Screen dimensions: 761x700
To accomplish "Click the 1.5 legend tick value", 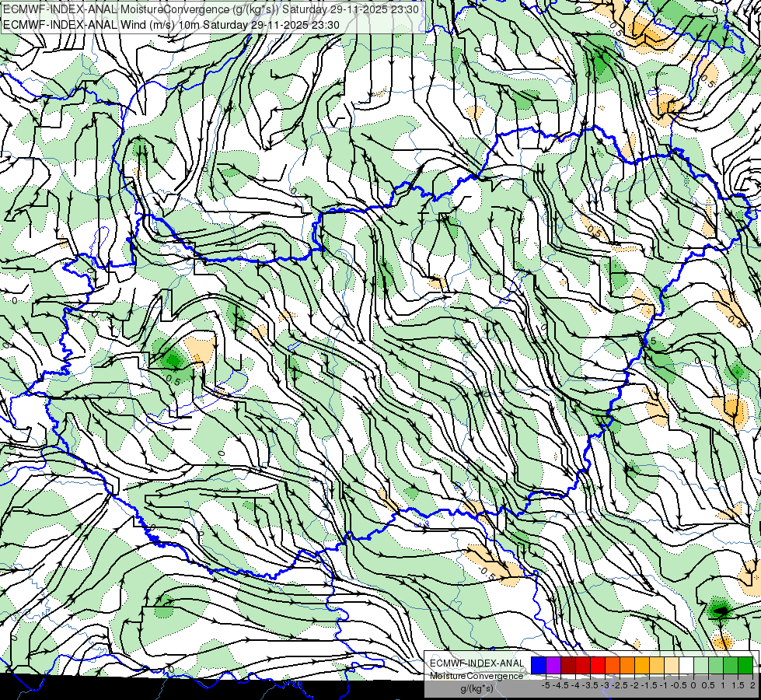I will (x=737, y=685).
